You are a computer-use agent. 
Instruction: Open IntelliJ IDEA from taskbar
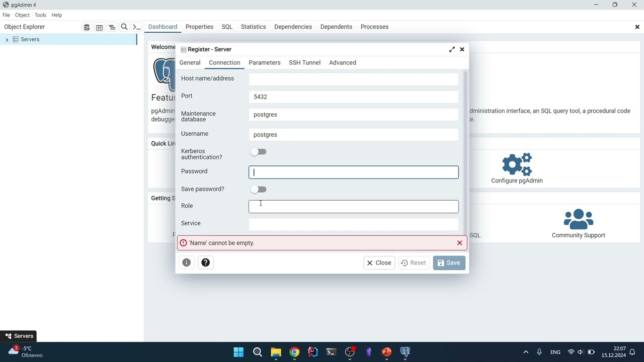(313, 352)
